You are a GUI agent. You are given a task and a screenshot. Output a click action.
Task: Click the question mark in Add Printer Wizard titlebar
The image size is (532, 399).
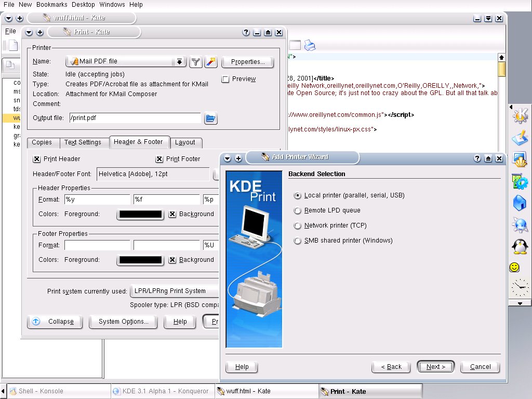(x=477, y=158)
